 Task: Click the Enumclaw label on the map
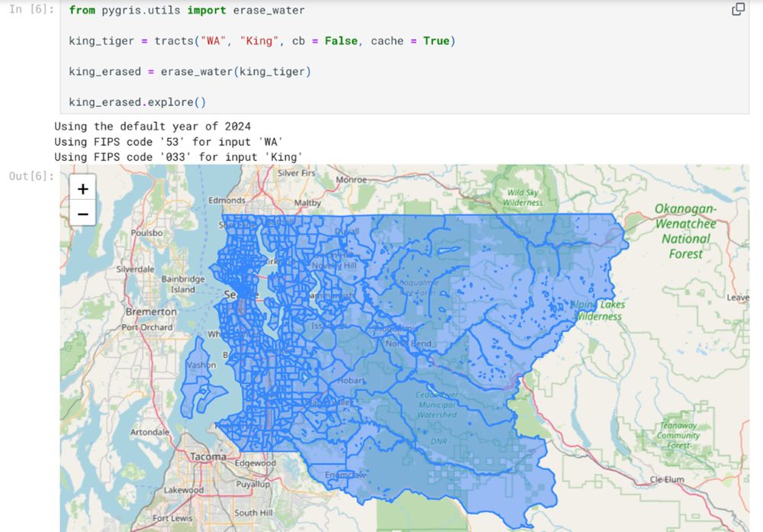[x=346, y=475]
